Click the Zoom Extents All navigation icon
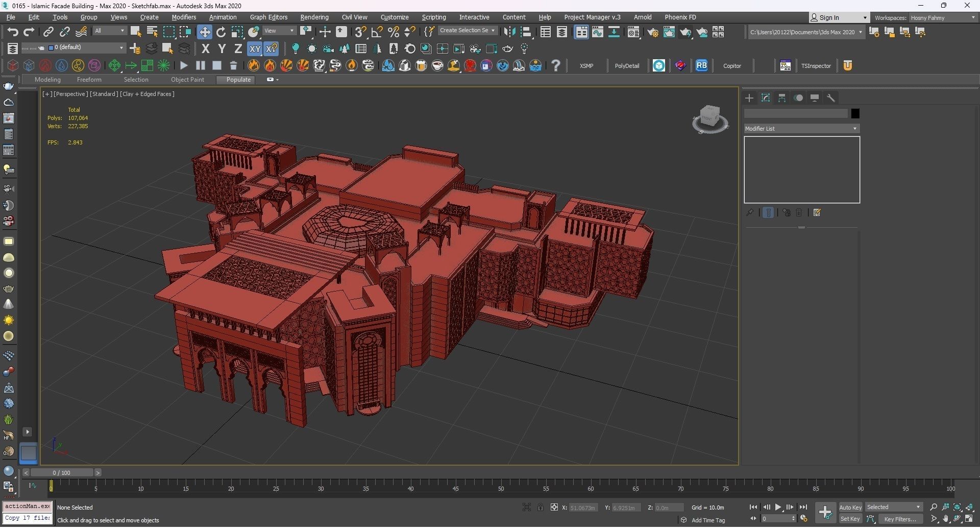This screenshot has width=980, height=531. pos(970,507)
